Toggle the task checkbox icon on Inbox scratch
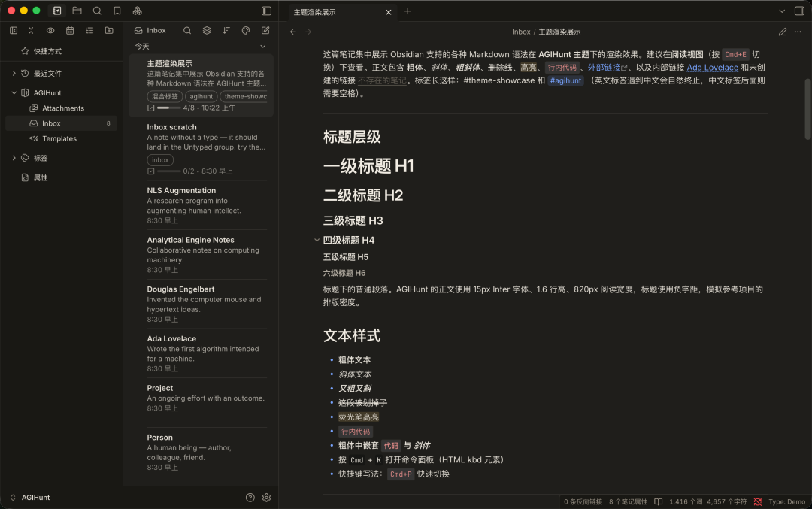The height and width of the screenshot is (509, 812). 150,171
